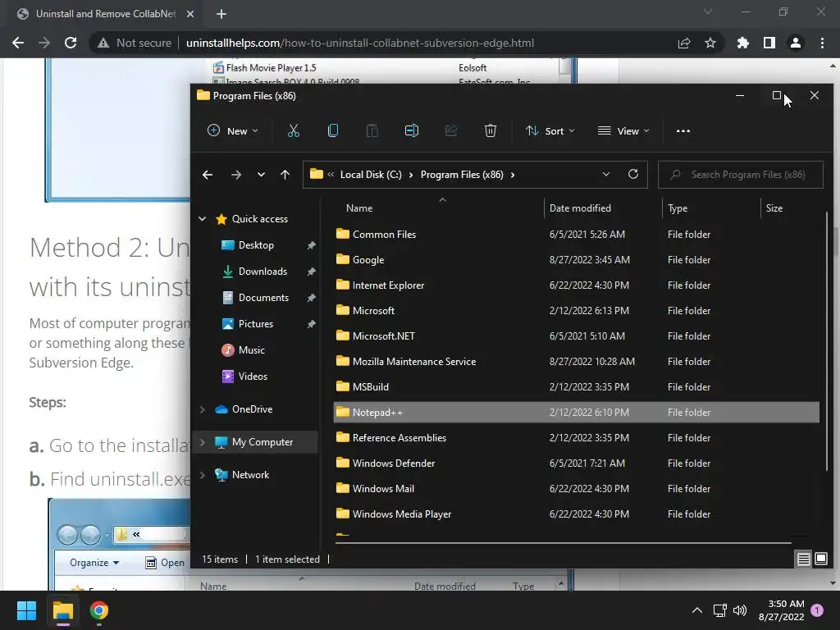Click the Delete trash icon in Explorer

coord(491,130)
